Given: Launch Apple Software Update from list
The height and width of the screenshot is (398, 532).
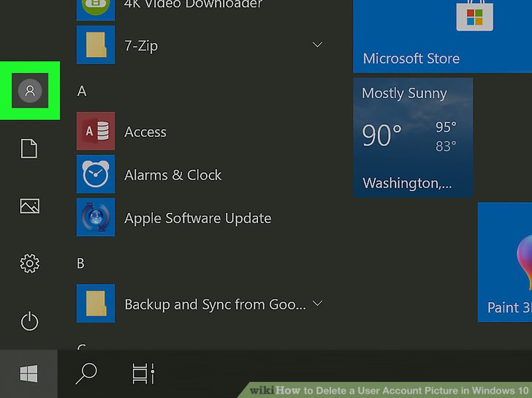Looking at the screenshot, I should pyautogui.click(x=198, y=218).
